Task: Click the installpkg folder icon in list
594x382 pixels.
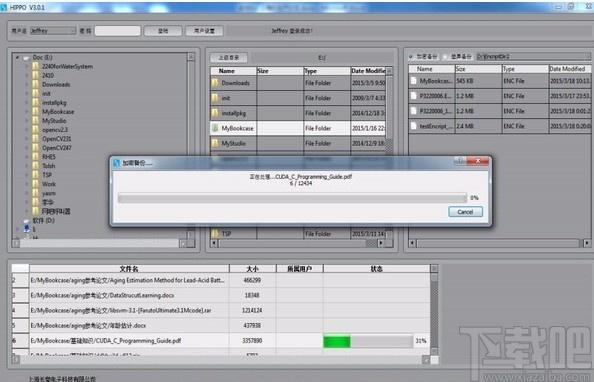Action: coord(215,113)
